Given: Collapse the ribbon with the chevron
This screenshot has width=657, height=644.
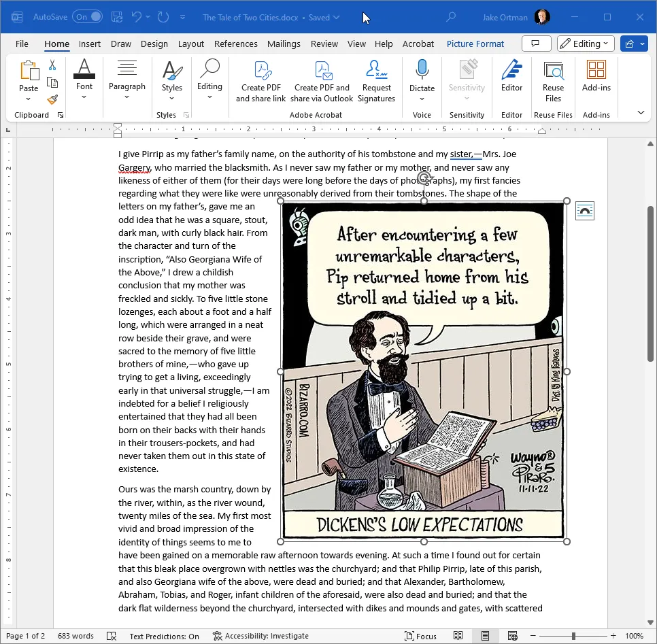Looking at the screenshot, I should 641,112.
